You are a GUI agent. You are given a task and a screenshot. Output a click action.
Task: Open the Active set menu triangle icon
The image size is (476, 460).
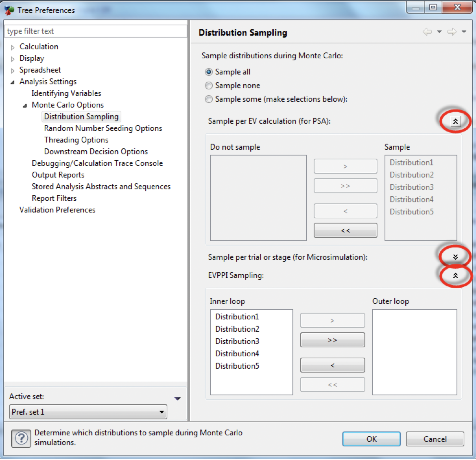177,398
